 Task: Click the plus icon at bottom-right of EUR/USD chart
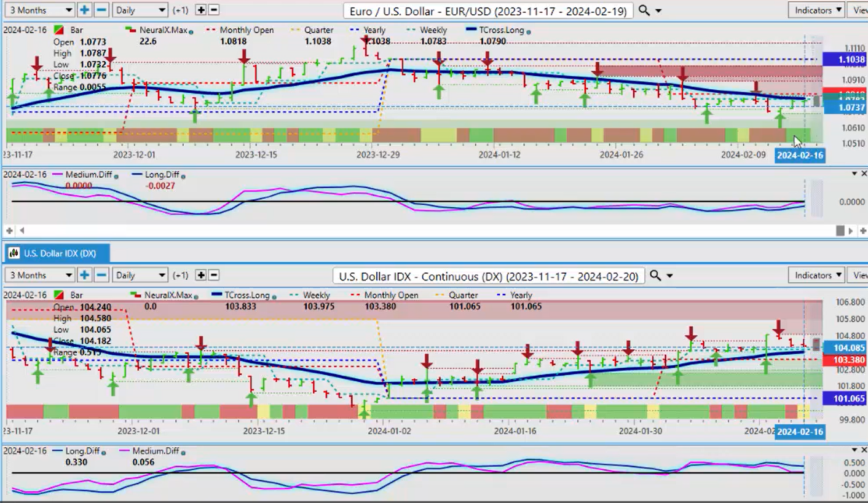pos(862,231)
